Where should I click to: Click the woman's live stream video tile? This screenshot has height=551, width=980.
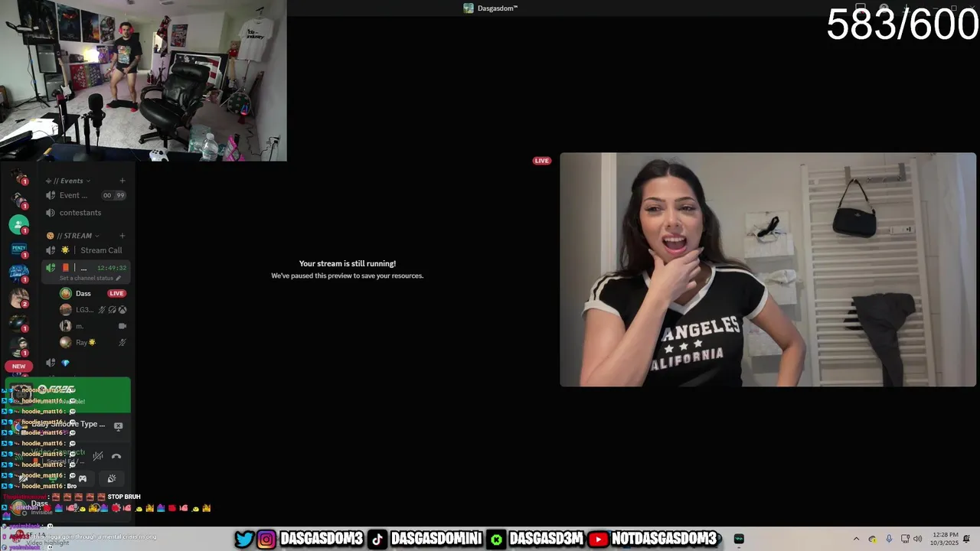click(768, 269)
